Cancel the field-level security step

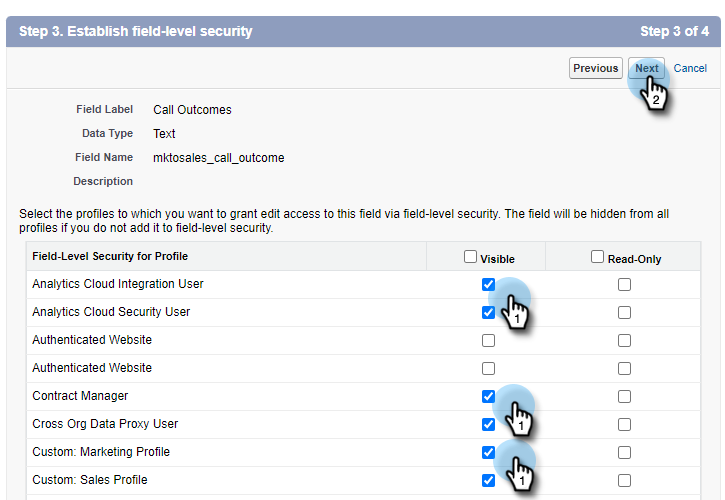coord(690,68)
